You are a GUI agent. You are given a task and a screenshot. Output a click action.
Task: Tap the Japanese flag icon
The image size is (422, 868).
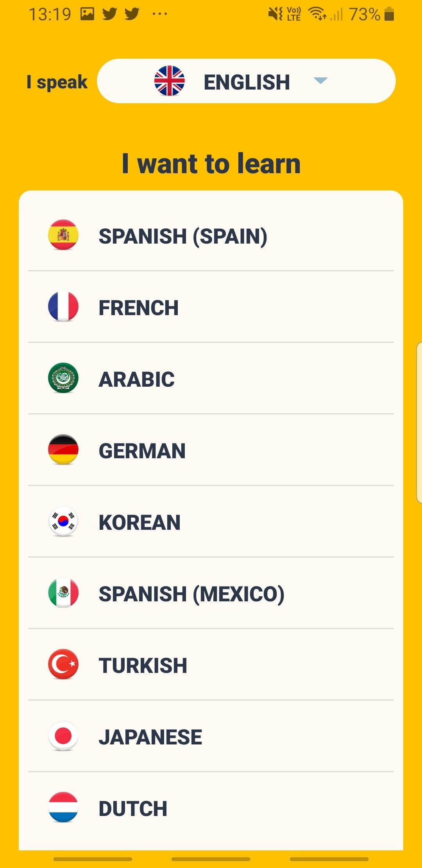click(x=63, y=736)
